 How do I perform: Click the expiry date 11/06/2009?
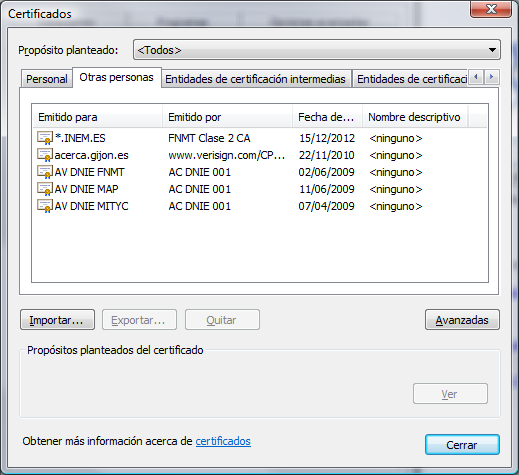(327, 189)
